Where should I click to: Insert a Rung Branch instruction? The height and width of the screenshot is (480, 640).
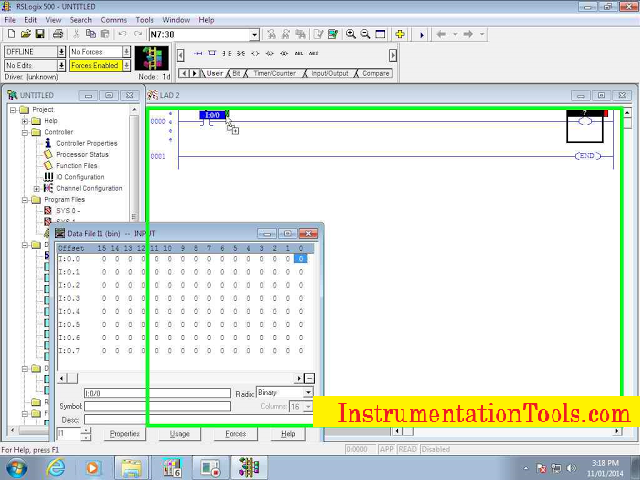(x=212, y=53)
